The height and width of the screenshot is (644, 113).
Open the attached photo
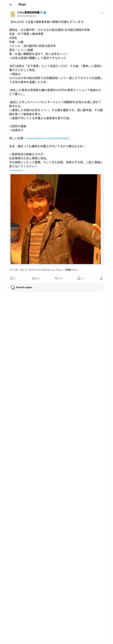pyautogui.click(x=56, y=219)
